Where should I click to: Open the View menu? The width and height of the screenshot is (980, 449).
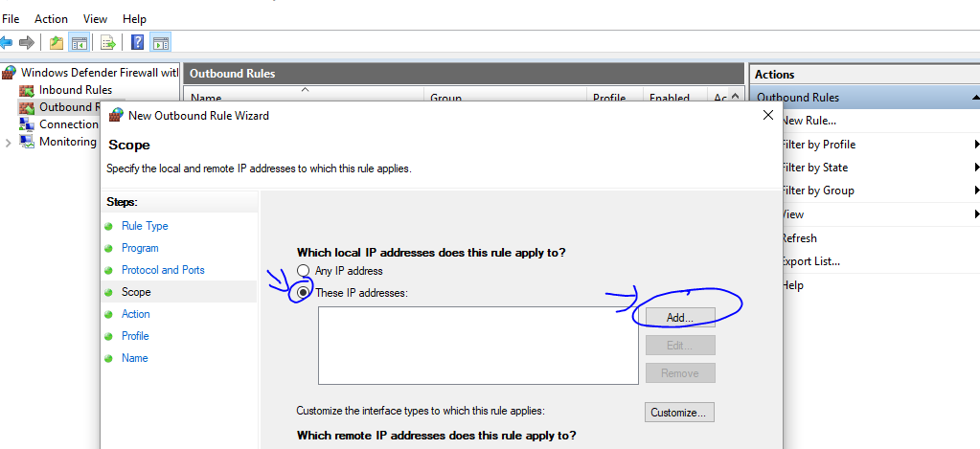click(x=95, y=19)
